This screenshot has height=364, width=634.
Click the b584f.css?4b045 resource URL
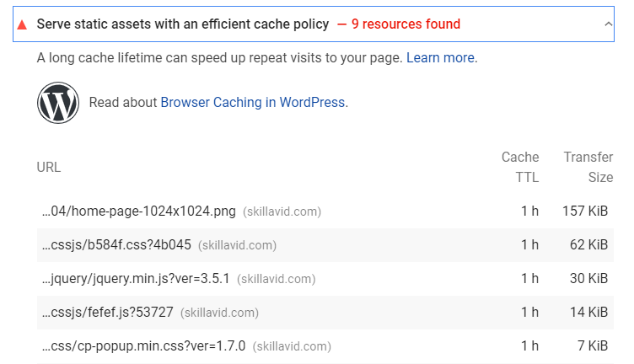pos(116,245)
